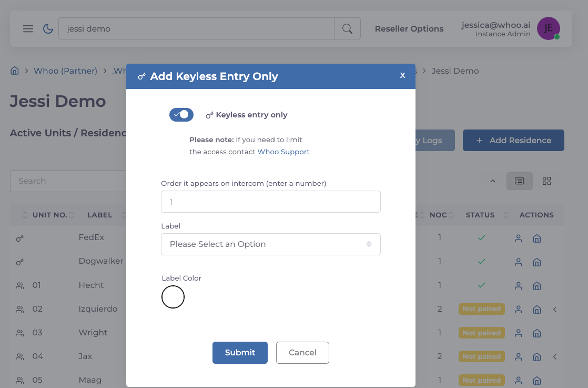The width and height of the screenshot is (588, 388).
Task: Open user icon for Maag row
Action: point(518,381)
